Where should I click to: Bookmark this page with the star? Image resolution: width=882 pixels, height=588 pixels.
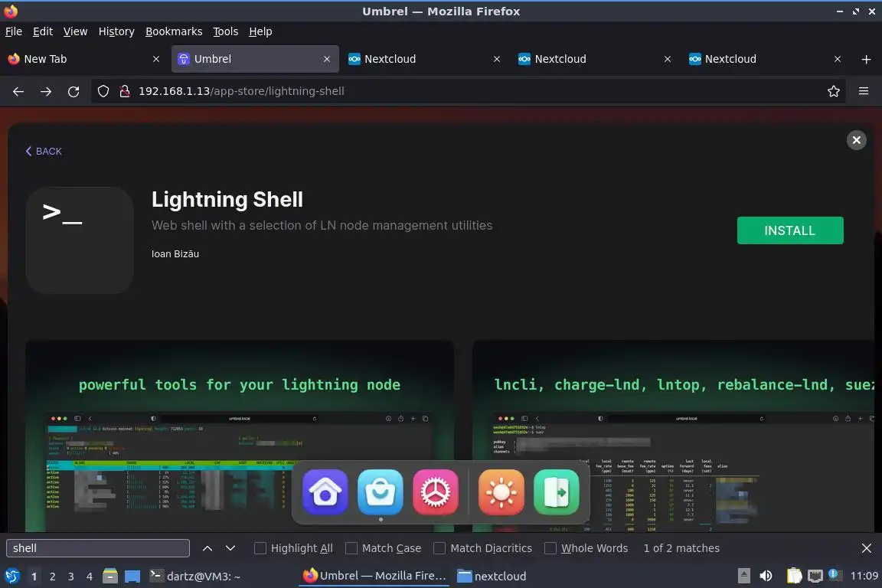pos(834,91)
